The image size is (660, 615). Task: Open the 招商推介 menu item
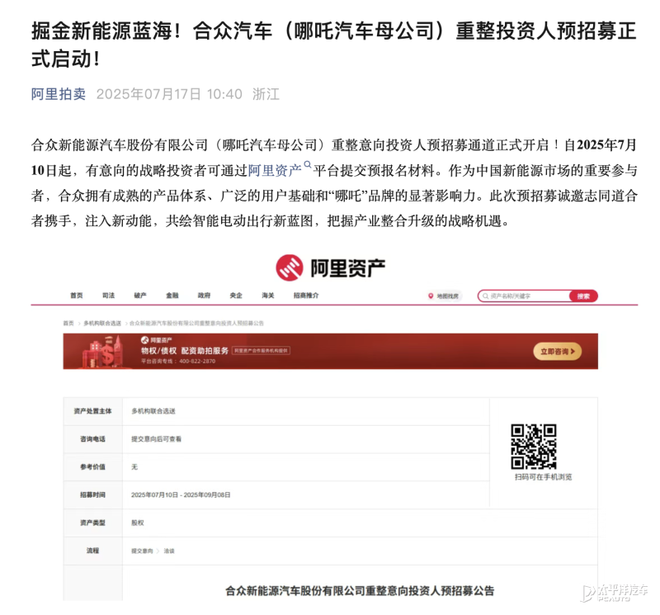tap(306, 296)
